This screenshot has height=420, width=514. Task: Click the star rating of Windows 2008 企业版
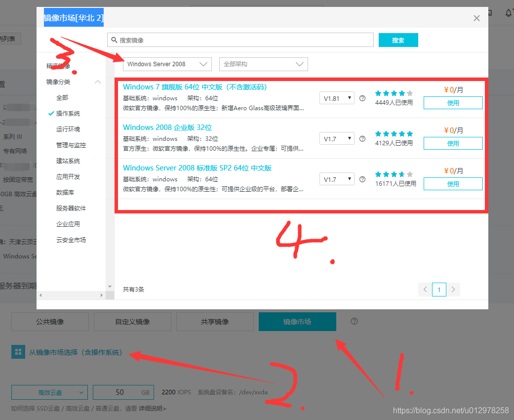tap(394, 133)
